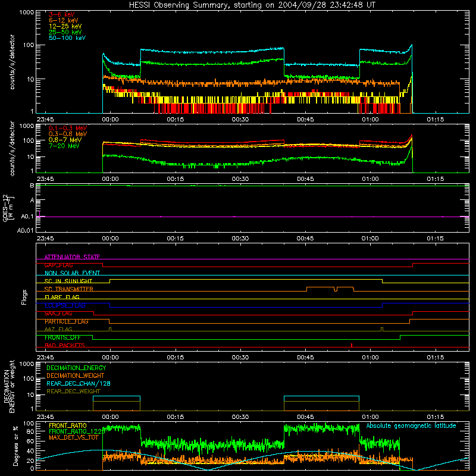The image size is (476, 476).
Task: Click the 7-20 MeV legend entry
Action: click(x=64, y=146)
